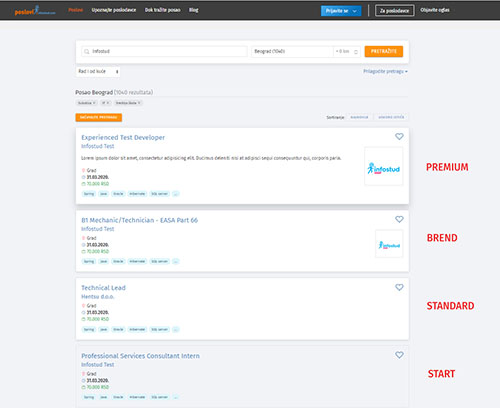Click location pin icon in Experienced Test Developer card
The width and height of the screenshot is (500, 408).
(x=83, y=170)
